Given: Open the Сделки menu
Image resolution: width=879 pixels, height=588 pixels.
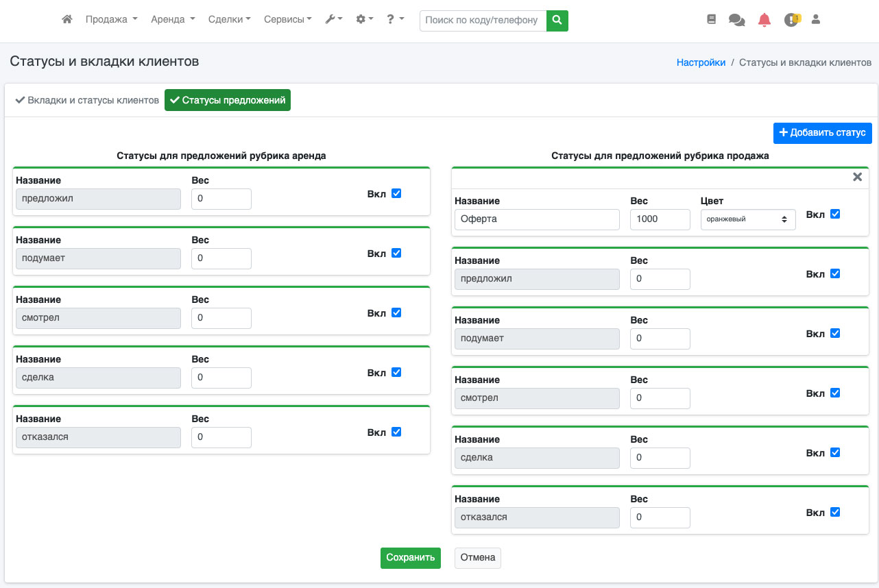Looking at the screenshot, I should point(229,20).
